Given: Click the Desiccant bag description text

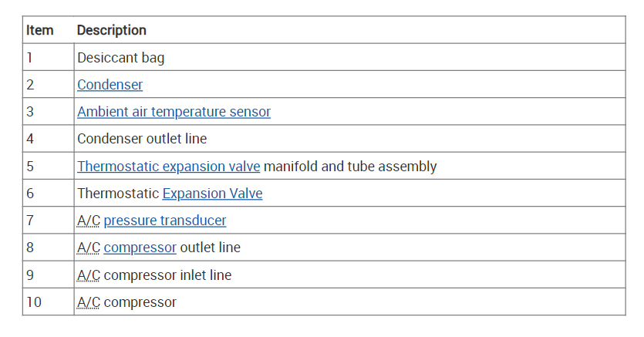Looking at the screenshot, I should coord(120,57).
